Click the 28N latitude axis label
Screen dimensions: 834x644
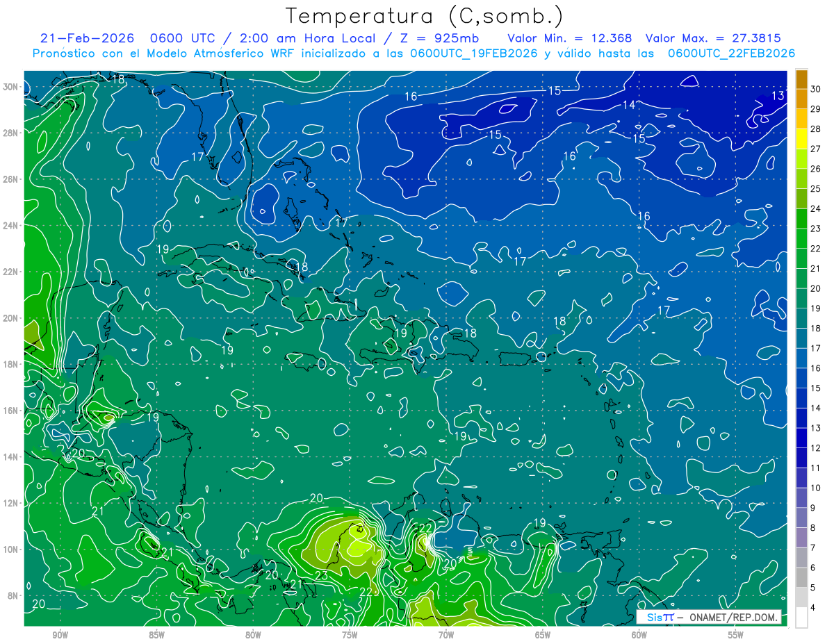point(10,133)
